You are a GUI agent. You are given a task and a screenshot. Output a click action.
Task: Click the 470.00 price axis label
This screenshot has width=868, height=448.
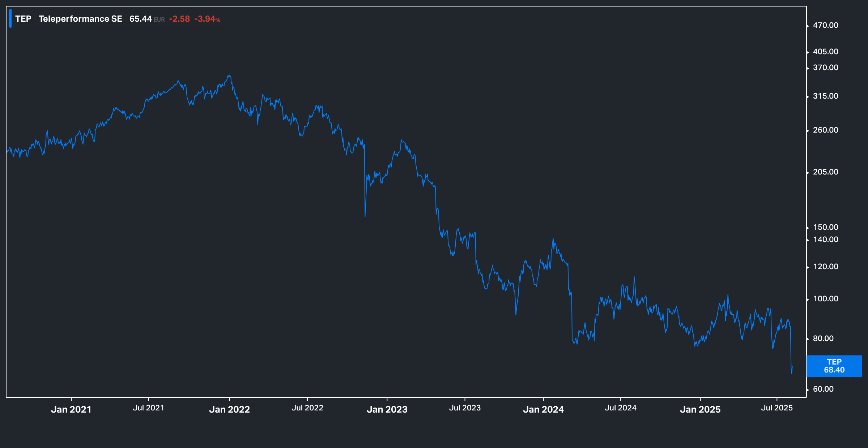point(825,25)
